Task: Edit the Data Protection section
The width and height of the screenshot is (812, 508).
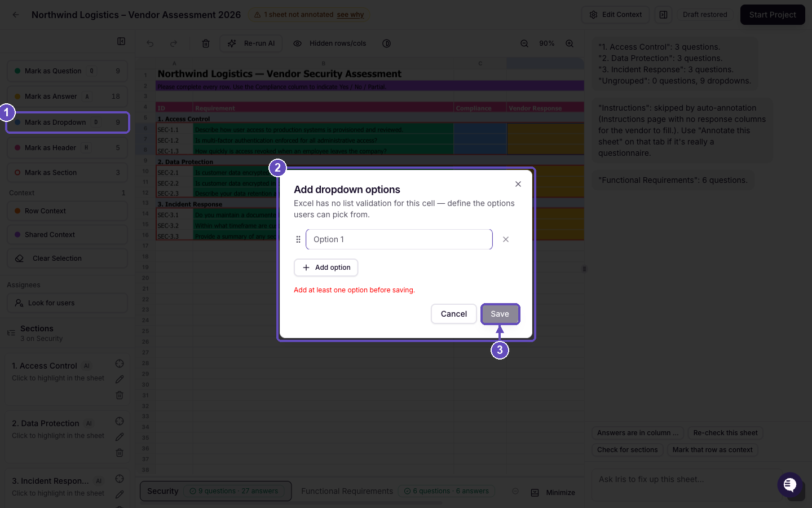Action: [120, 437]
